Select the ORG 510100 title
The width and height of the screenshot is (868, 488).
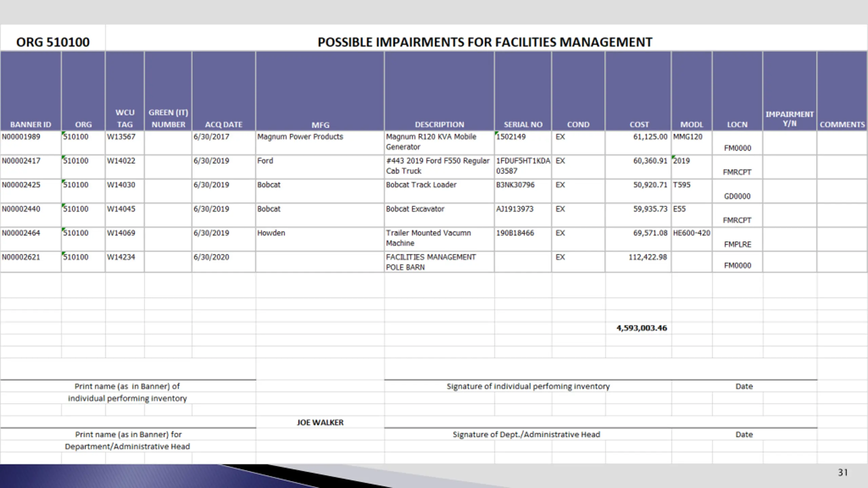[x=53, y=42]
